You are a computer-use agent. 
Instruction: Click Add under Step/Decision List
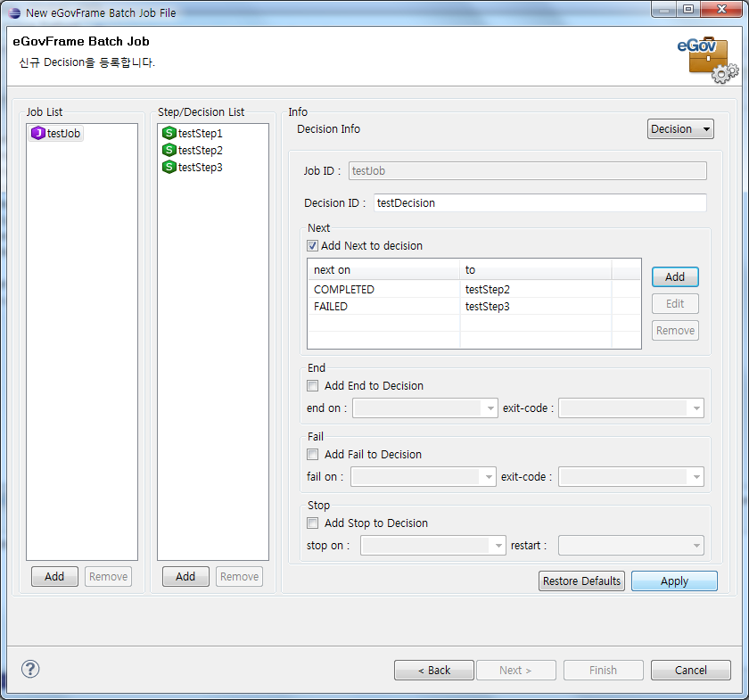click(x=185, y=576)
